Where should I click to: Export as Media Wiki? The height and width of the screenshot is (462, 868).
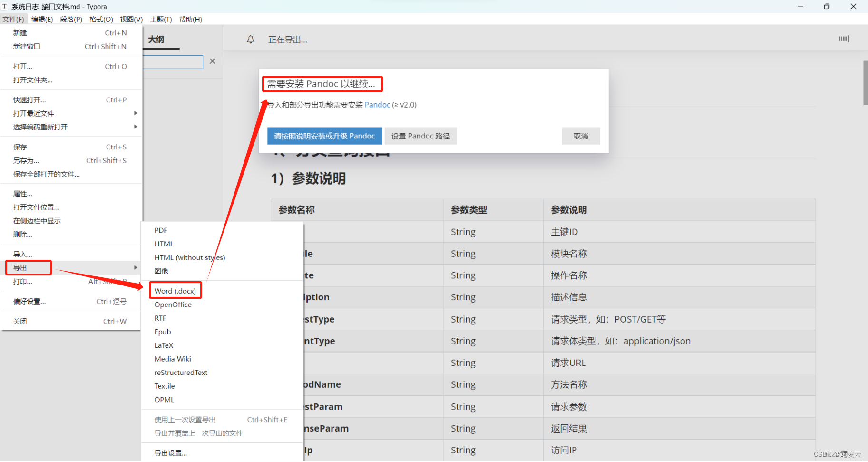(223, 359)
